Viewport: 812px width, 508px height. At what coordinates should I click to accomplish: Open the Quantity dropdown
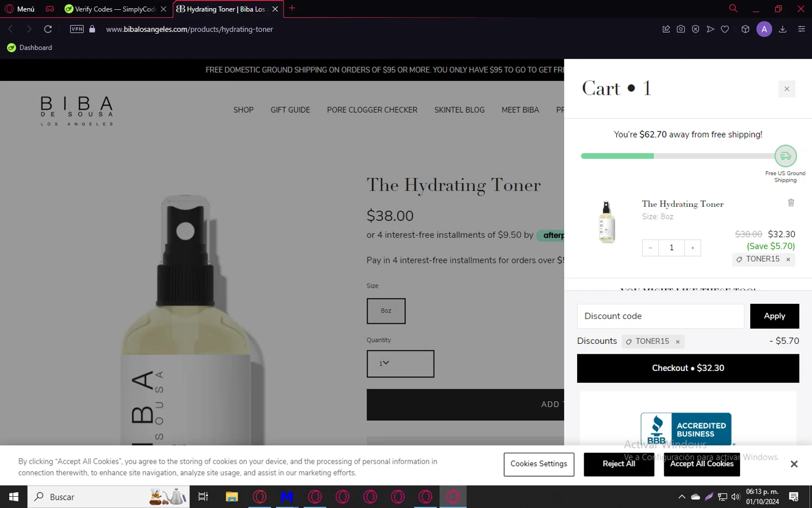coord(400,363)
